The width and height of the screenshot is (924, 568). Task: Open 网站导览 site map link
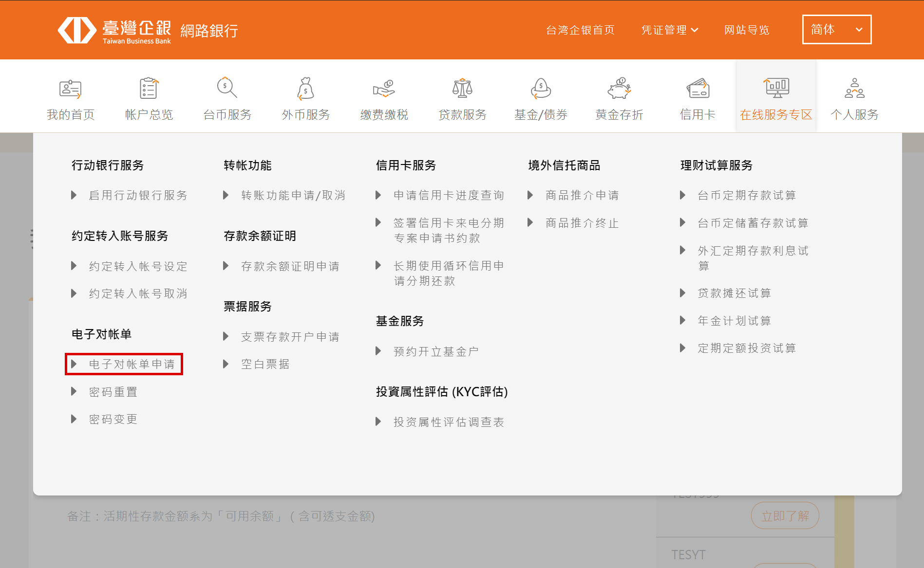[746, 30]
